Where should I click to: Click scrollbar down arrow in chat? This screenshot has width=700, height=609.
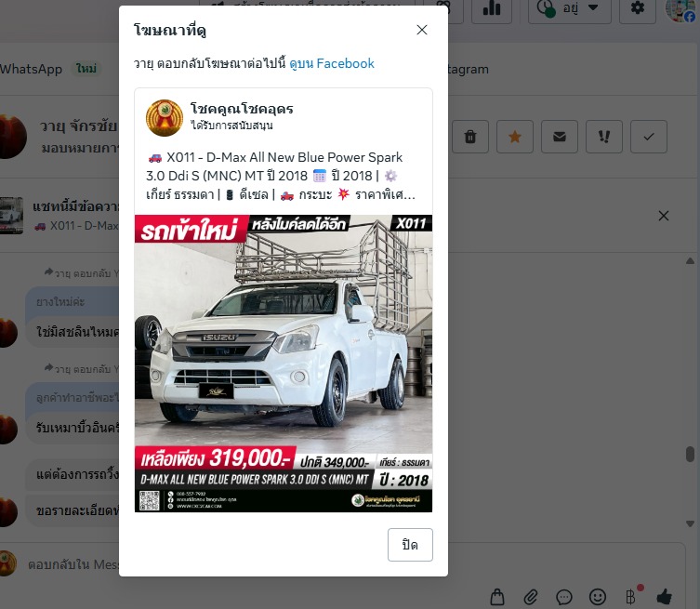tap(690, 523)
